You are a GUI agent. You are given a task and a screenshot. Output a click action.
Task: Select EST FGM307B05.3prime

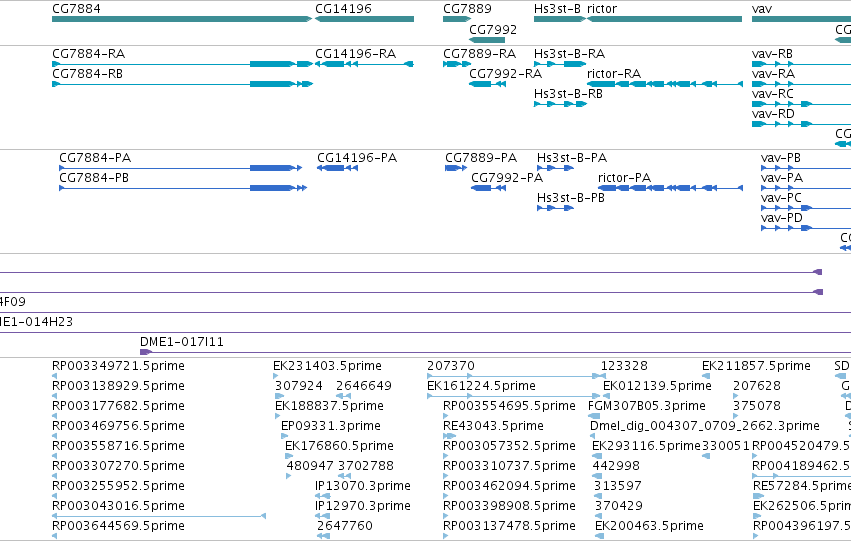(x=647, y=406)
